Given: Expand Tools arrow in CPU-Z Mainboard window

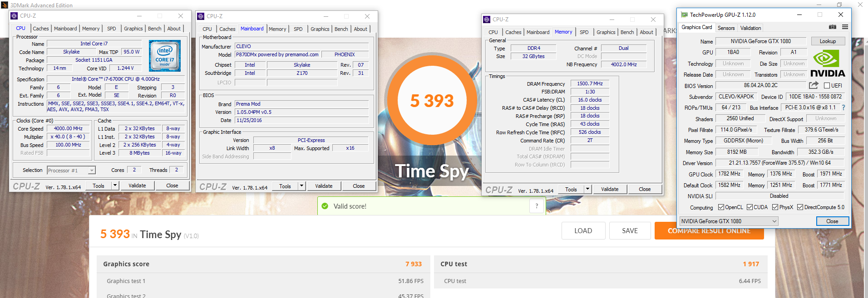Looking at the screenshot, I should [301, 186].
